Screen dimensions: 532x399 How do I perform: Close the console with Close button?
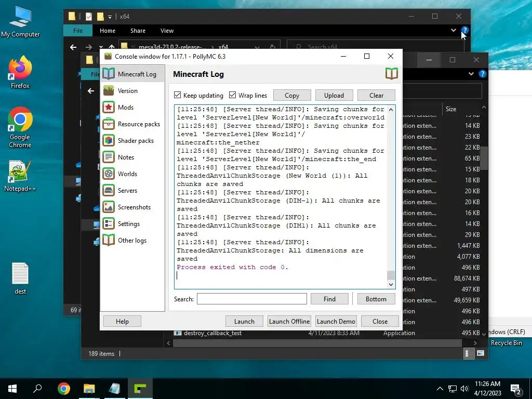coord(380,321)
